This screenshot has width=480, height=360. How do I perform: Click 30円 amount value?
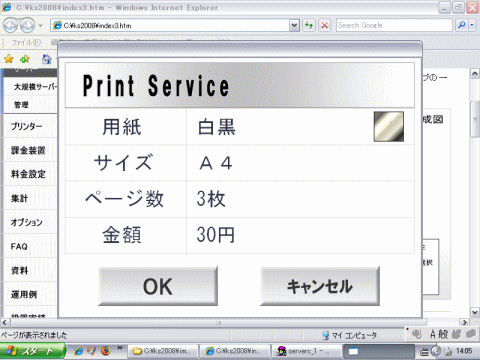click(x=216, y=235)
